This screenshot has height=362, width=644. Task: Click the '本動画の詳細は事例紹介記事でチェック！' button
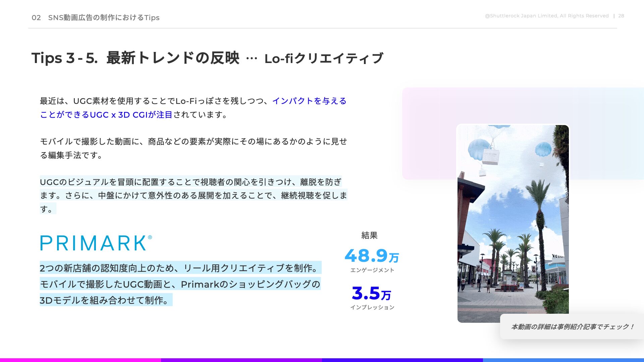(572, 327)
